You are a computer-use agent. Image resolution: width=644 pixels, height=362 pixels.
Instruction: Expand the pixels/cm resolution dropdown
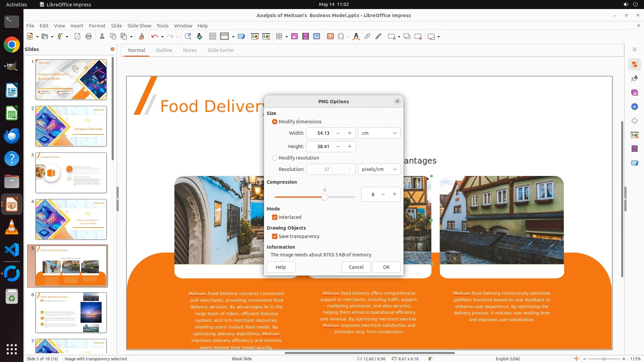[379, 169]
